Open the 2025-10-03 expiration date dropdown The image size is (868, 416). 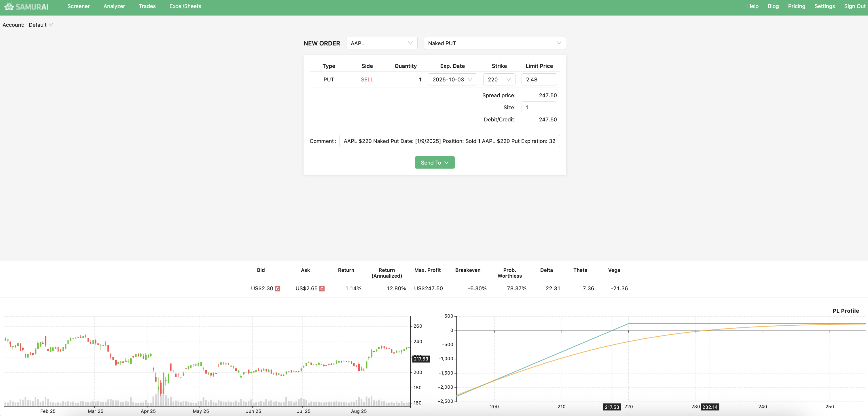tap(452, 79)
